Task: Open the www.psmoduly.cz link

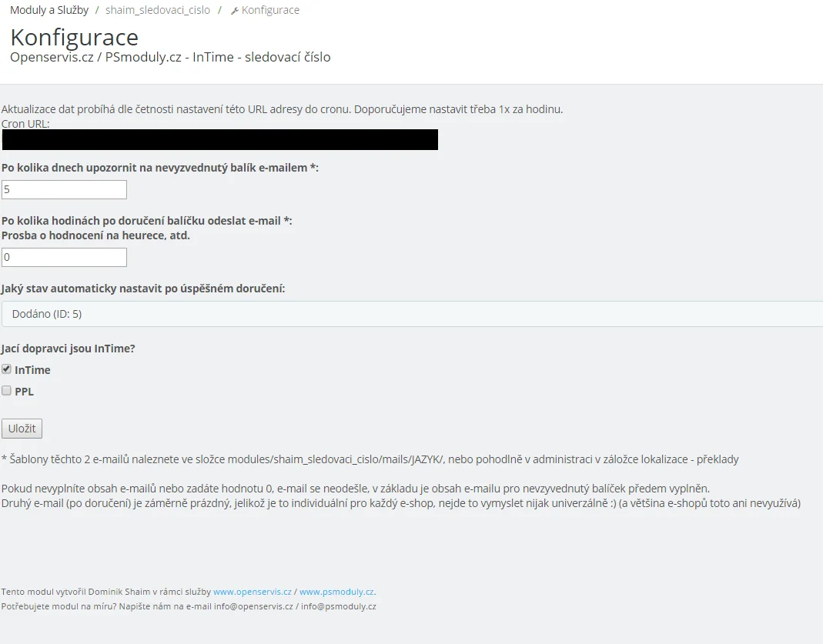Action: [x=336, y=592]
